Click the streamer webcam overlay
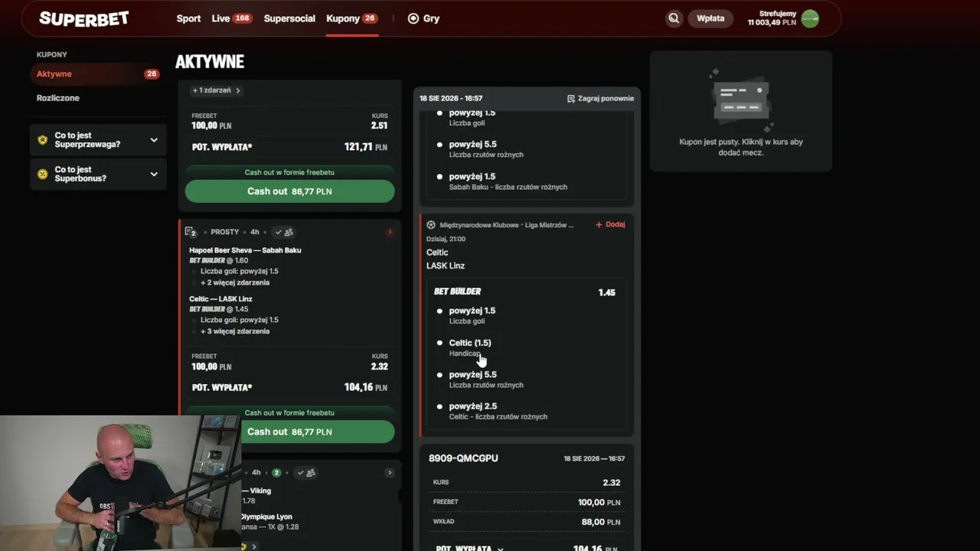This screenshot has width=980, height=551. [120, 484]
